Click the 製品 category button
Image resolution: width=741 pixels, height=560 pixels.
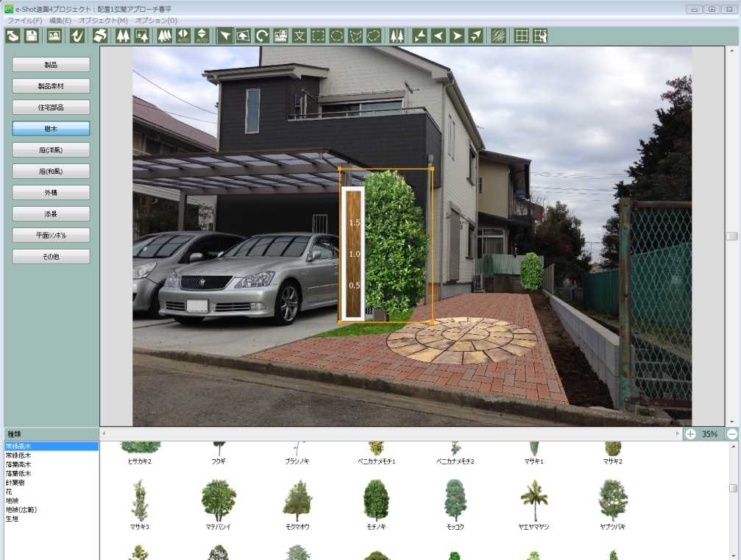[x=51, y=65]
